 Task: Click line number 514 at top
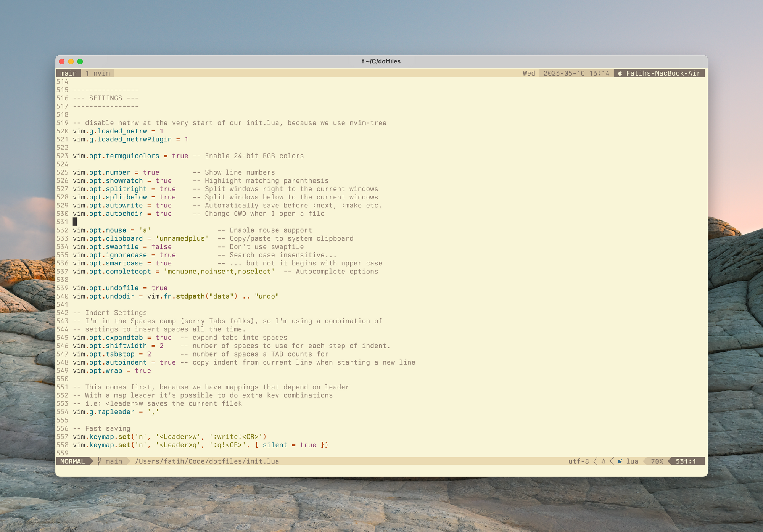(63, 82)
